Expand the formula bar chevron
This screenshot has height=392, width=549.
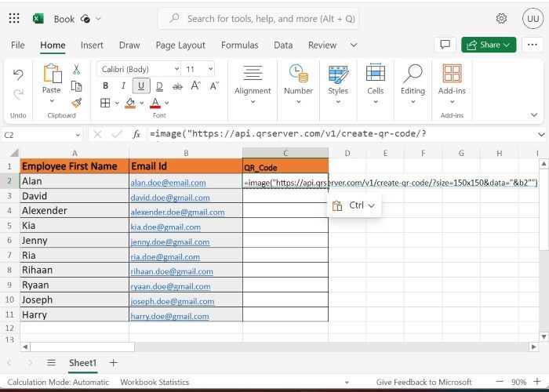click(541, 134)
